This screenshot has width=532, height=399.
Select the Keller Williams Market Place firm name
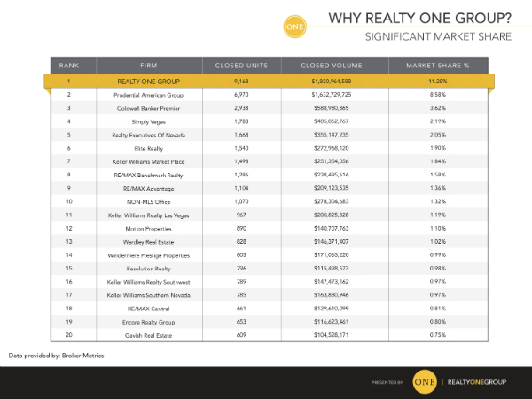click(x=149, y=162)
